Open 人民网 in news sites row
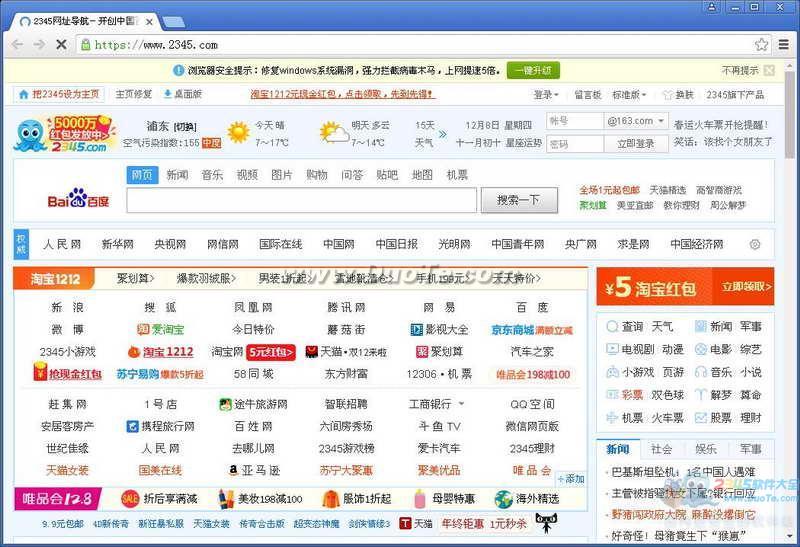Image resolution: width=800 pixels, height=547 pixels. click(x=62, y=244)
